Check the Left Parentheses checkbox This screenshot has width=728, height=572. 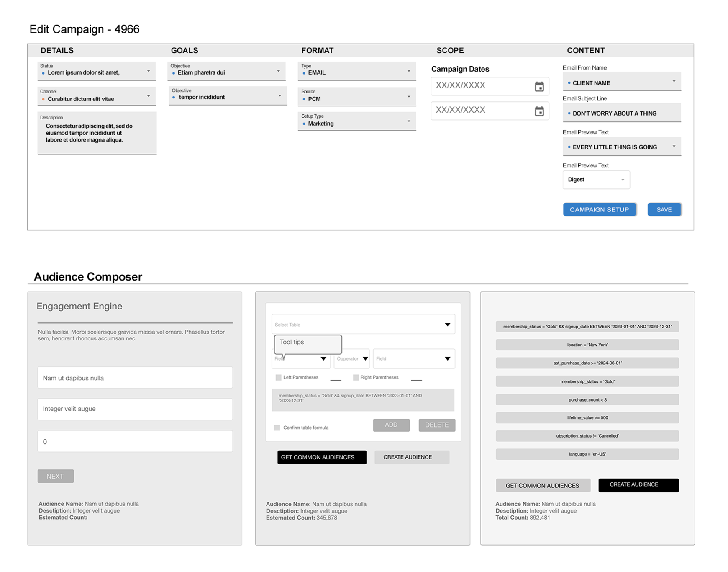tap(278, 377)
